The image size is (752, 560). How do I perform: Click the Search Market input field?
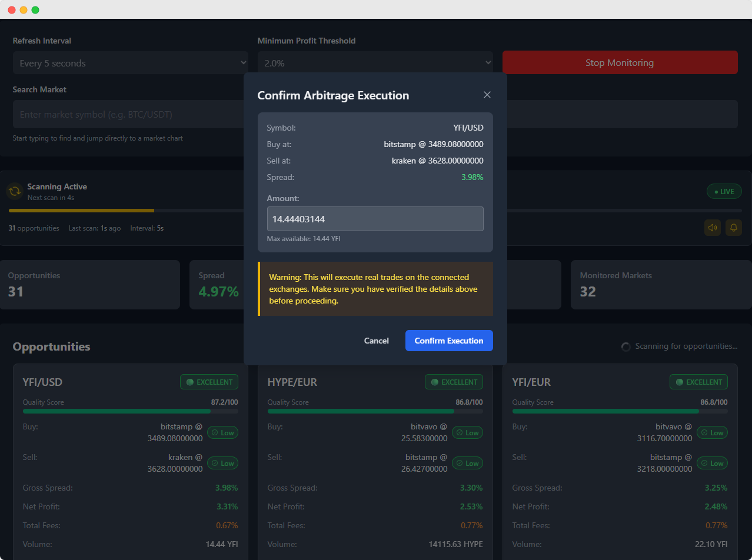coord(128,114)
